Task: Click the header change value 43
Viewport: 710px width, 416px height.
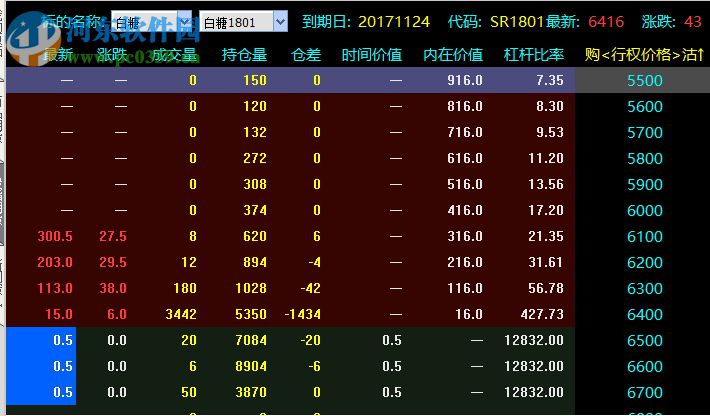Action: [x=693, y=21]
